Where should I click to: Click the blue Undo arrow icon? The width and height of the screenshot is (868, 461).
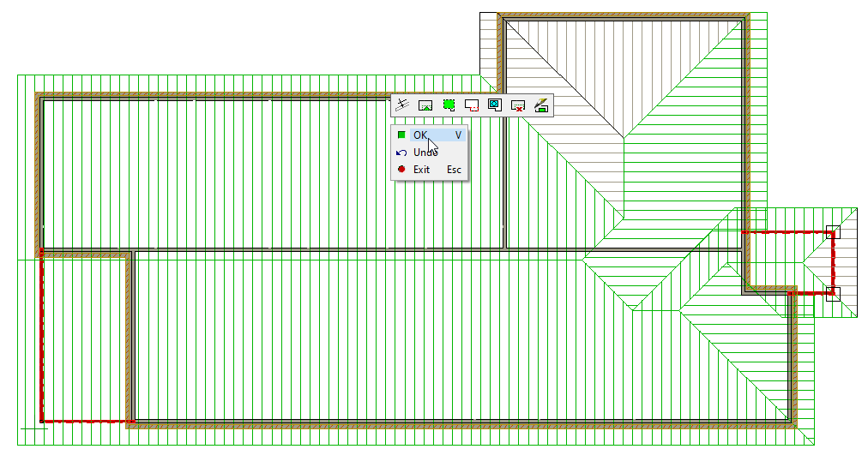point(401,153)
